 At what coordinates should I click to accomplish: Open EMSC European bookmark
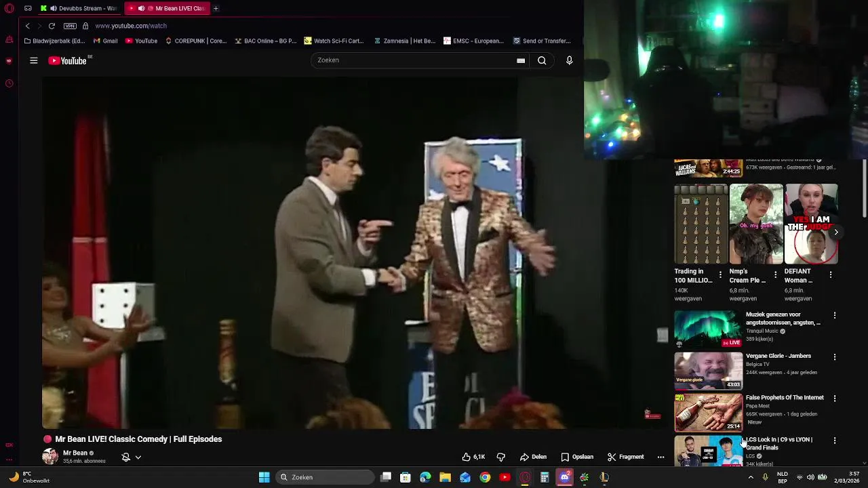(473, 41)
